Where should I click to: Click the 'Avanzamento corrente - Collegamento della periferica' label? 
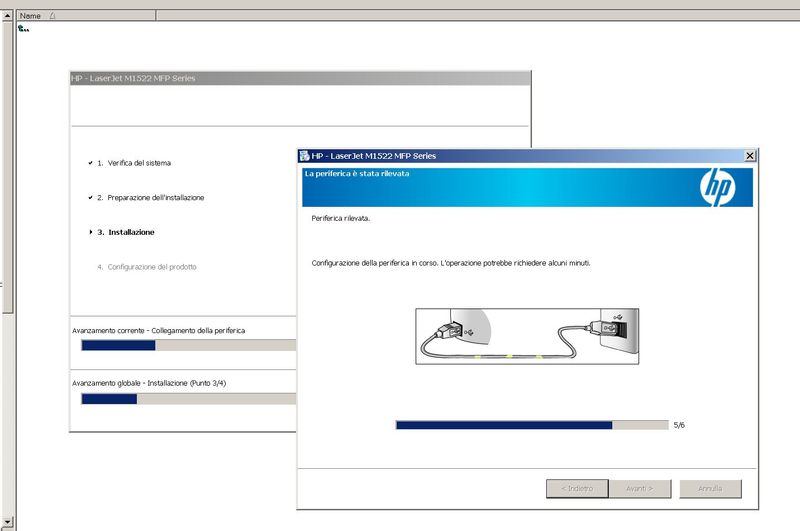pyautogui.click(x=159, y=331)
